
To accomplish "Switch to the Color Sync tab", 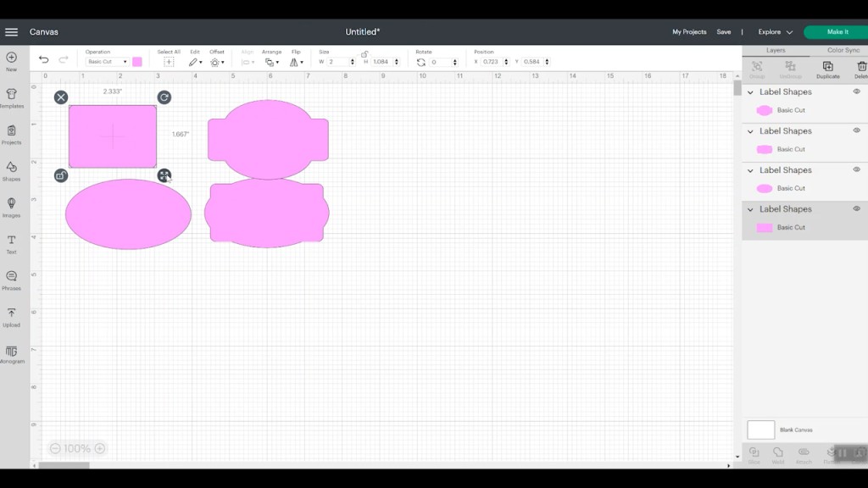I will tap(843, 50).
